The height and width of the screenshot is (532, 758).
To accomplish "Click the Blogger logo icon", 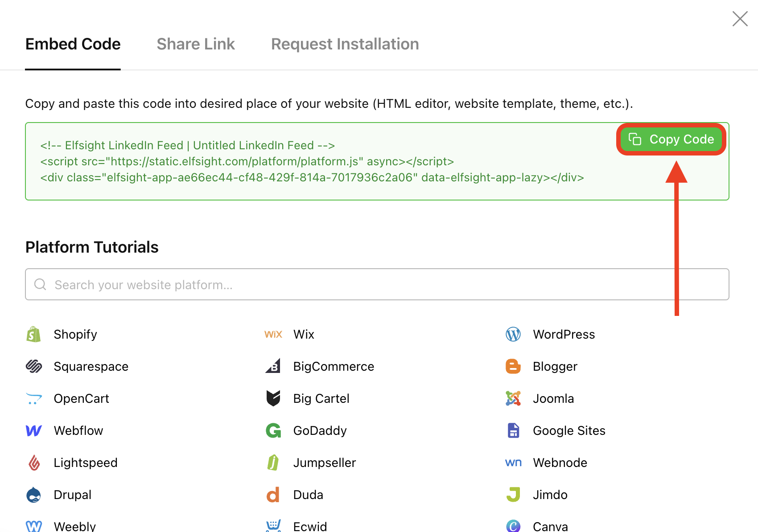I will coord(513,366).
